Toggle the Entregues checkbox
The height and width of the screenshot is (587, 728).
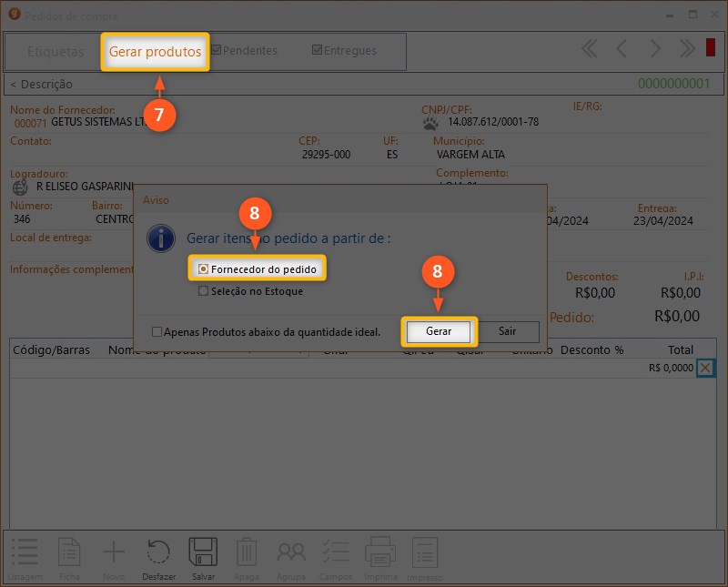point(317,51)
